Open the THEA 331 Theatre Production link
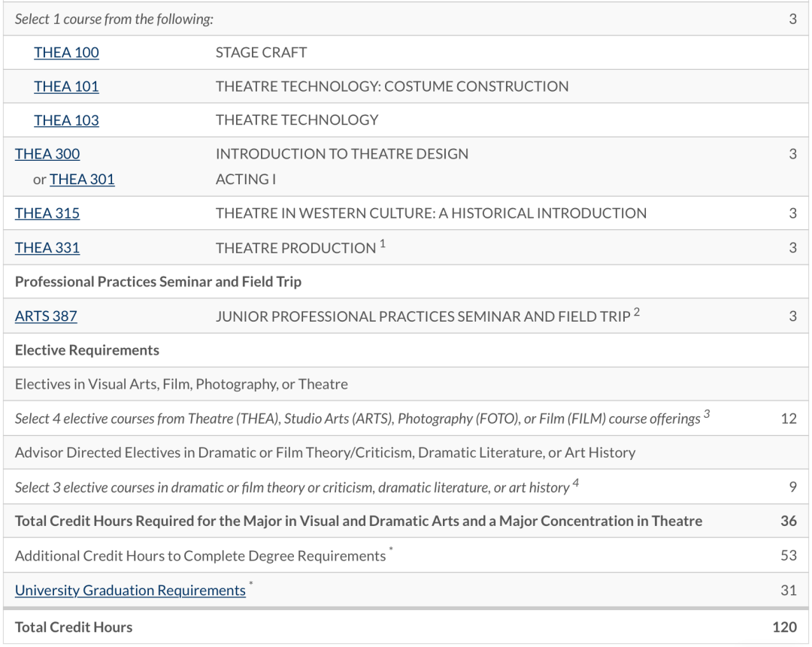The image size is (812, 647). click(47, 248)
